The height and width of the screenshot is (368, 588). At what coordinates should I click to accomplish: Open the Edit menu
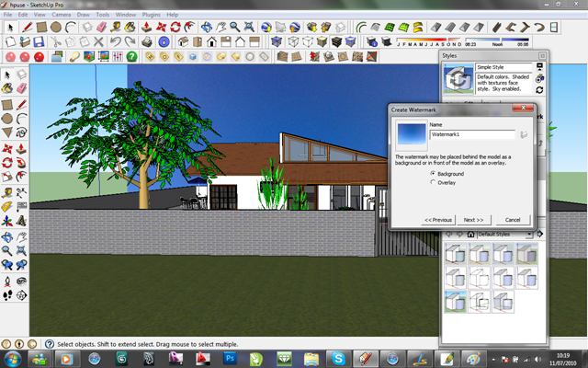pyautogui.click(x=23, y=15)
